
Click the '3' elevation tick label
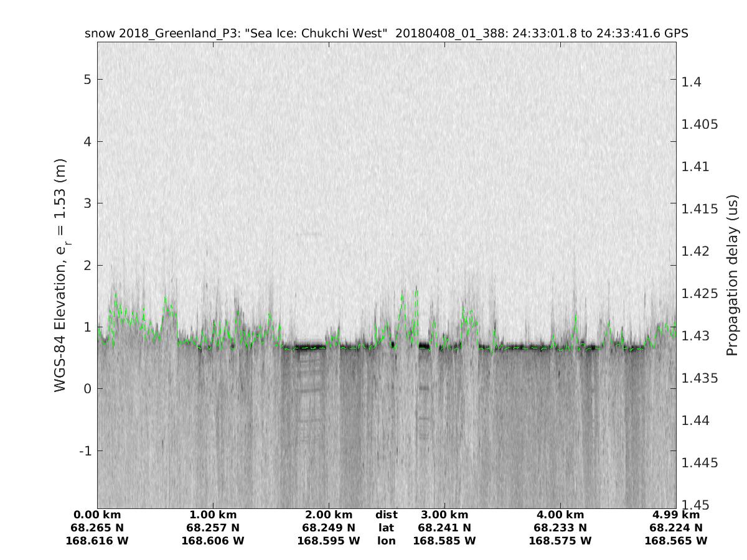tap(88, 203)
